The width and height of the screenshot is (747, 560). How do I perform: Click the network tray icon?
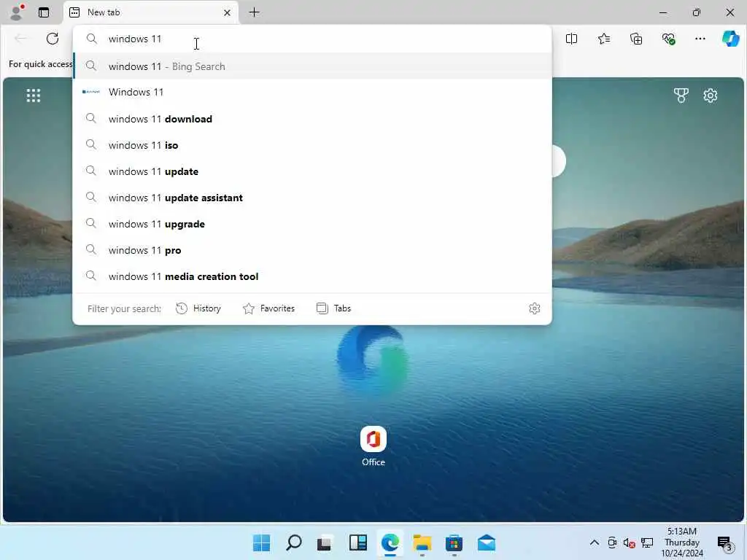click(647, 542)
